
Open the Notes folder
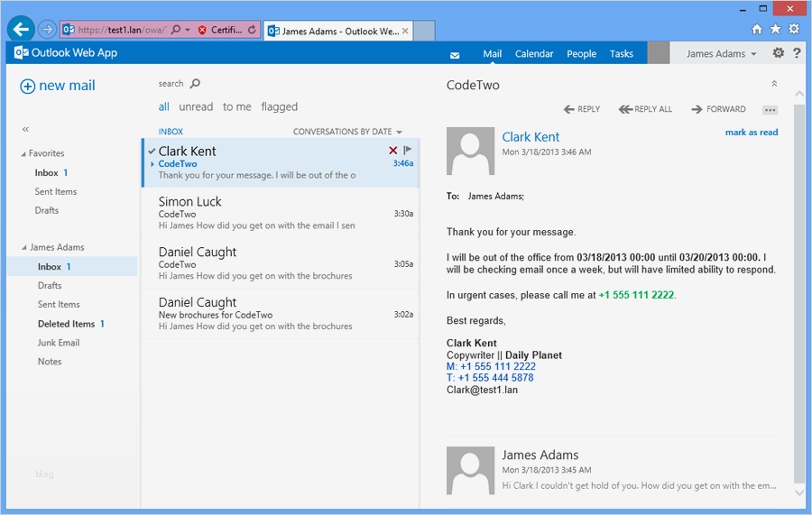click(50, 362)
